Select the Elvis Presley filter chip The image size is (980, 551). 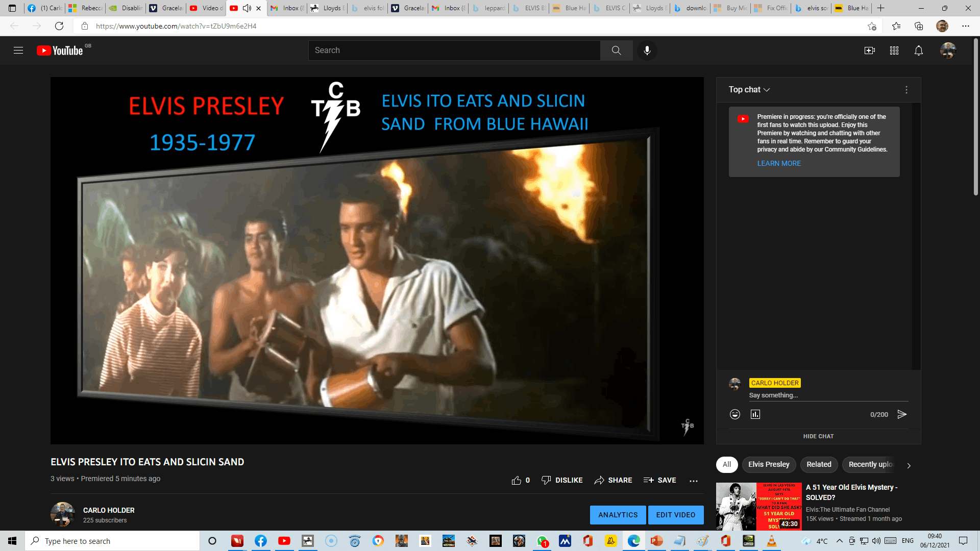coord(769,464)
